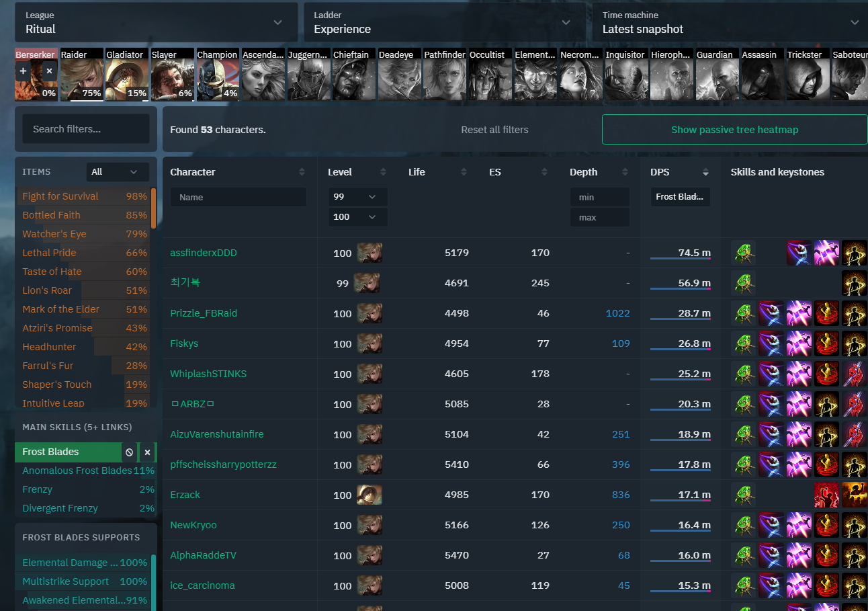The width and height of the screenshot is (868, 611).
Task: Open the minimum level 99 dropdown
Action: pyautogui.click(x=357, y=197)
